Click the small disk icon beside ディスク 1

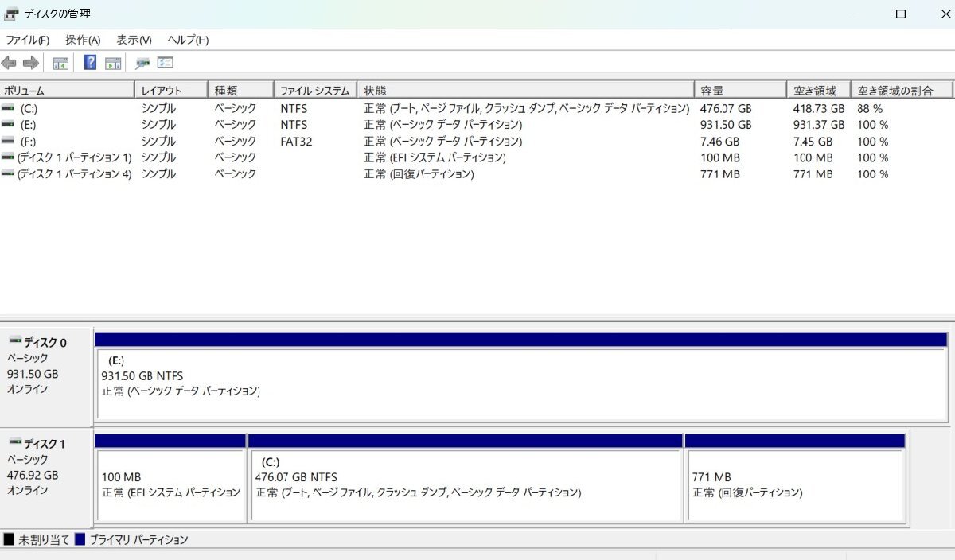pos(15,442)
